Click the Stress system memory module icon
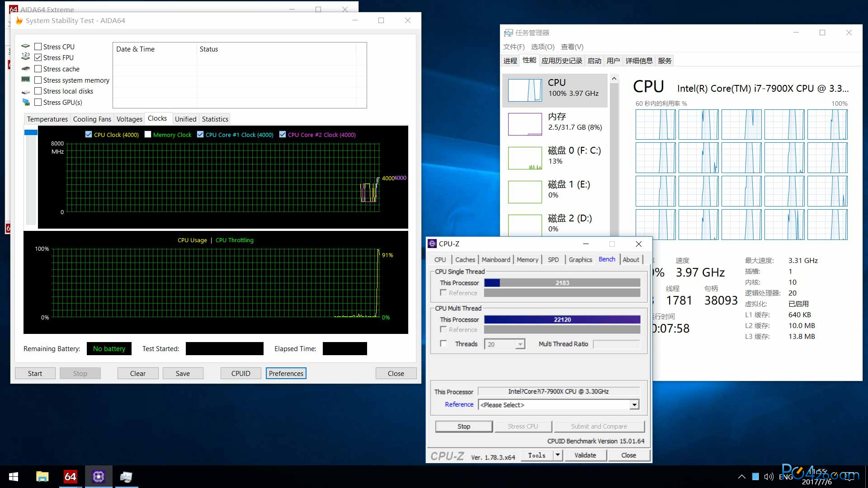The width and height of the screenshot is (868, 488). (26, 80)
